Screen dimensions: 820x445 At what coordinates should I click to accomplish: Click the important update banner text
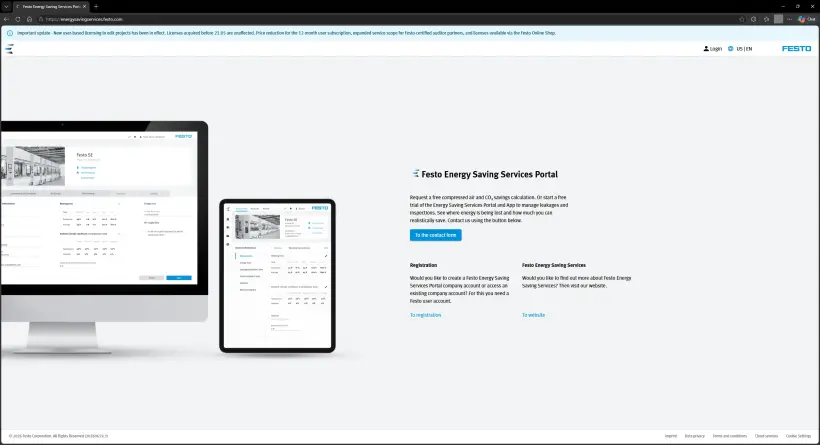pyautogui.click(x=286, y=33)
